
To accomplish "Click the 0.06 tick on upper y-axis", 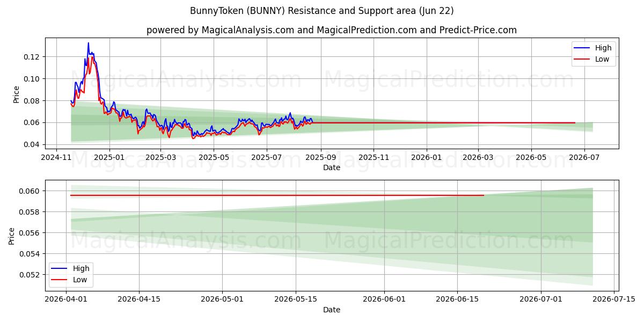I will pyautogui.click(x=32, y=122).
